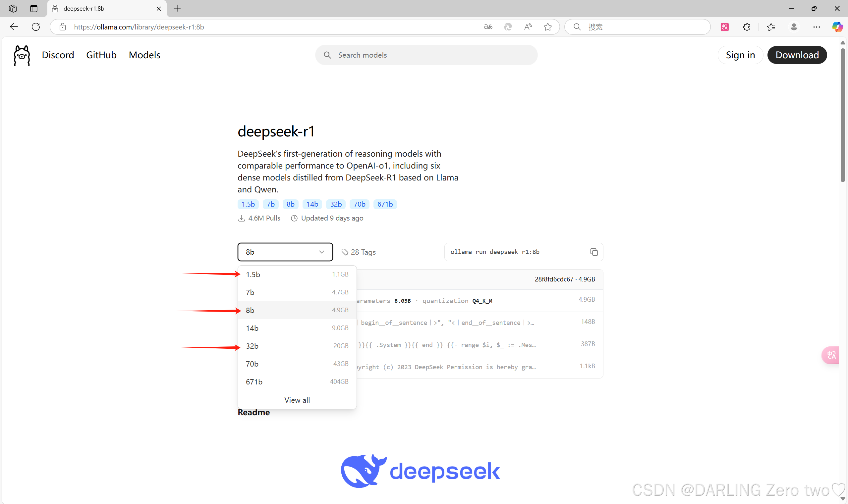Click the browser refresh icon
The width and height of the screenshot is (848, 504).
click(x=36, y=27)
